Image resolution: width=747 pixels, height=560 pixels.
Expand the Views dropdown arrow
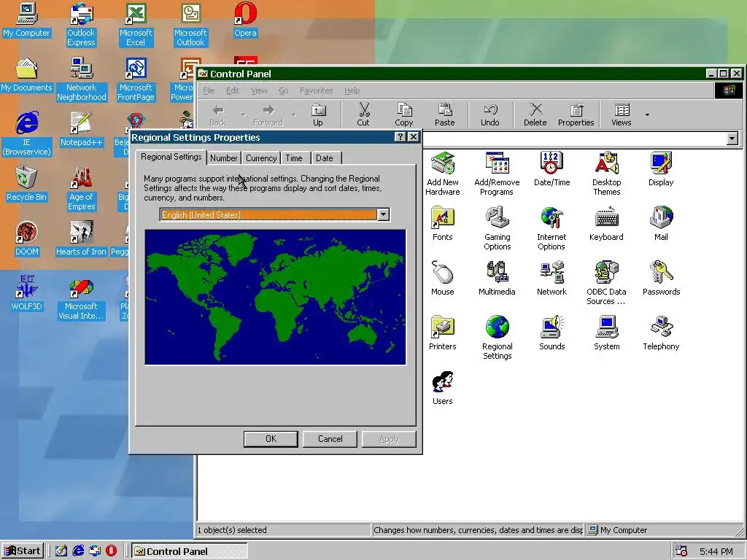coord(647,114)
